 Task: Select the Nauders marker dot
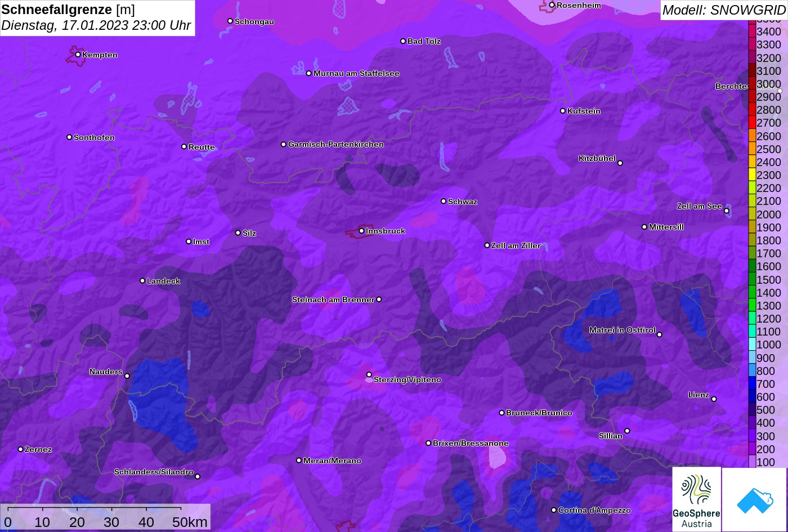127,376
